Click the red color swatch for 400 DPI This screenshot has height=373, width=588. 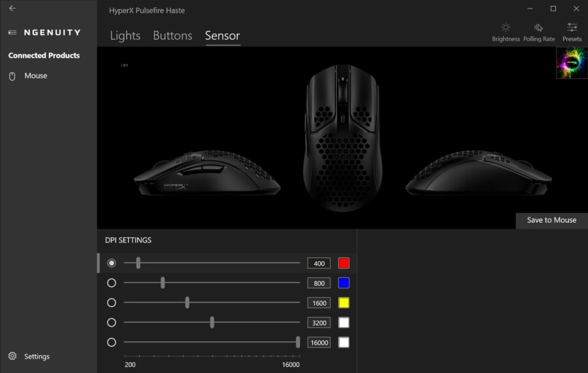pos(344,263)
